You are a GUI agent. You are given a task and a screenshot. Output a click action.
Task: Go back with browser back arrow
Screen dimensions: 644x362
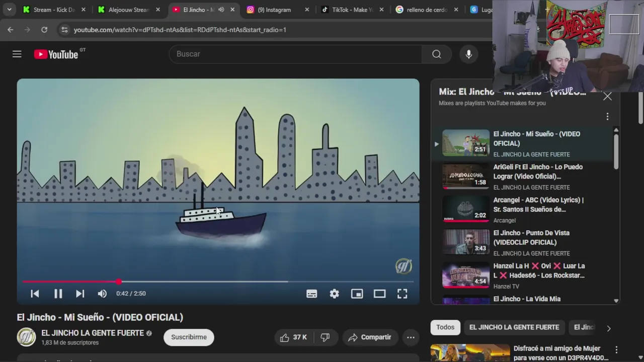pos(11,30)
